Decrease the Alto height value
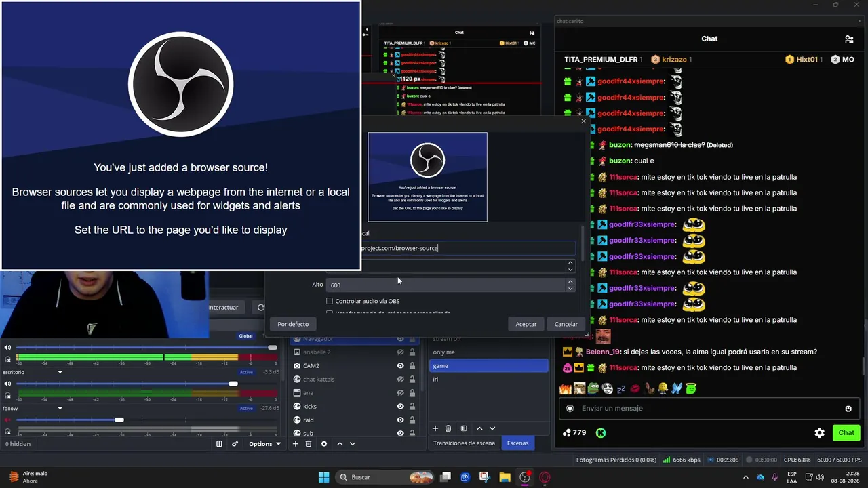868x488 pixels. point(570,289)
